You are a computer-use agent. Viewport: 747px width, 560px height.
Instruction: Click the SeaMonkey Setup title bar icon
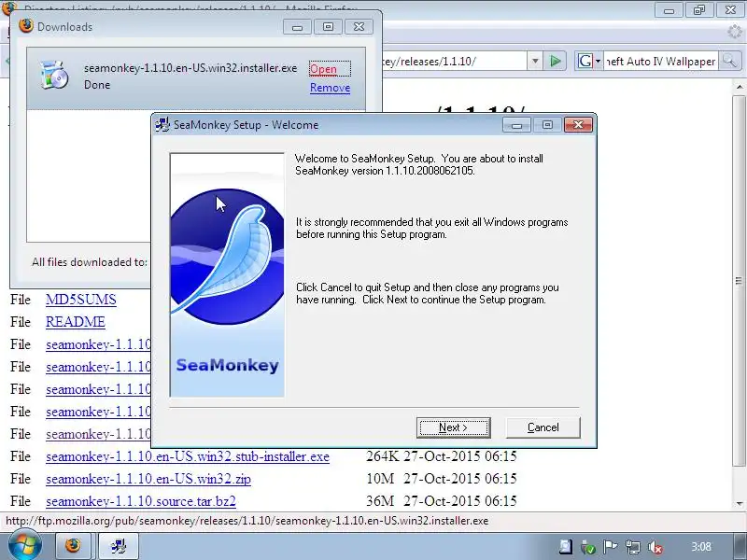click(x=162, y=125)
